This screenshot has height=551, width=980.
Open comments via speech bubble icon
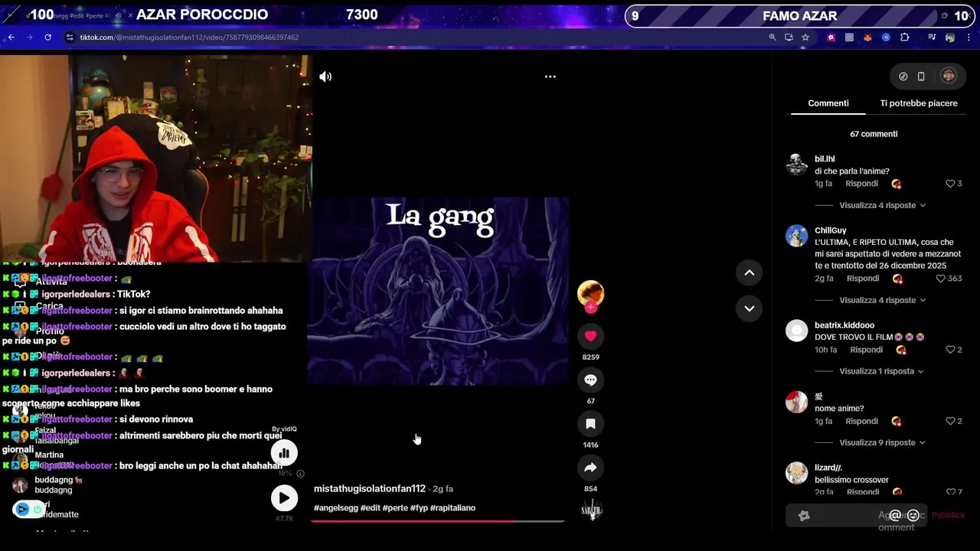pyautogui.click(x=590, y=380)
